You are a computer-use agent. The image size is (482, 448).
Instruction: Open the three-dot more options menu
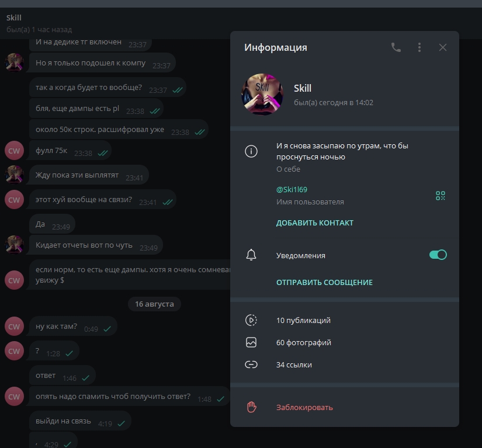point(419,47)
